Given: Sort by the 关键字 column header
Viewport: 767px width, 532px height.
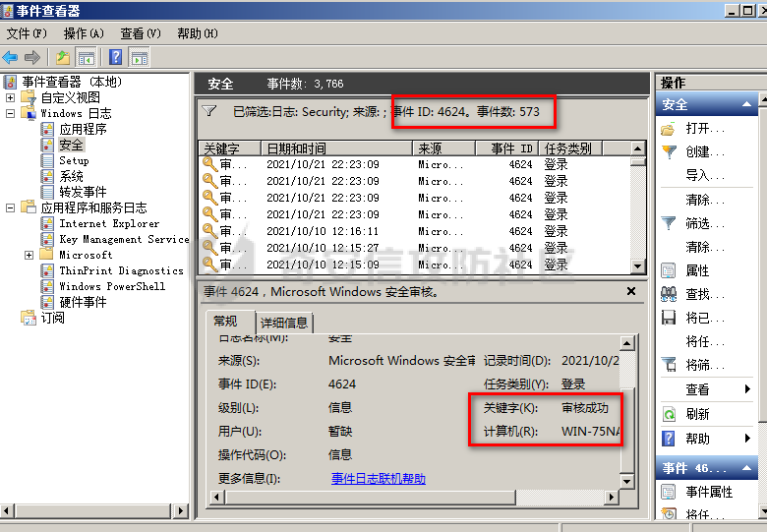Looking at the screenshot, I should [x=230, y=148].
